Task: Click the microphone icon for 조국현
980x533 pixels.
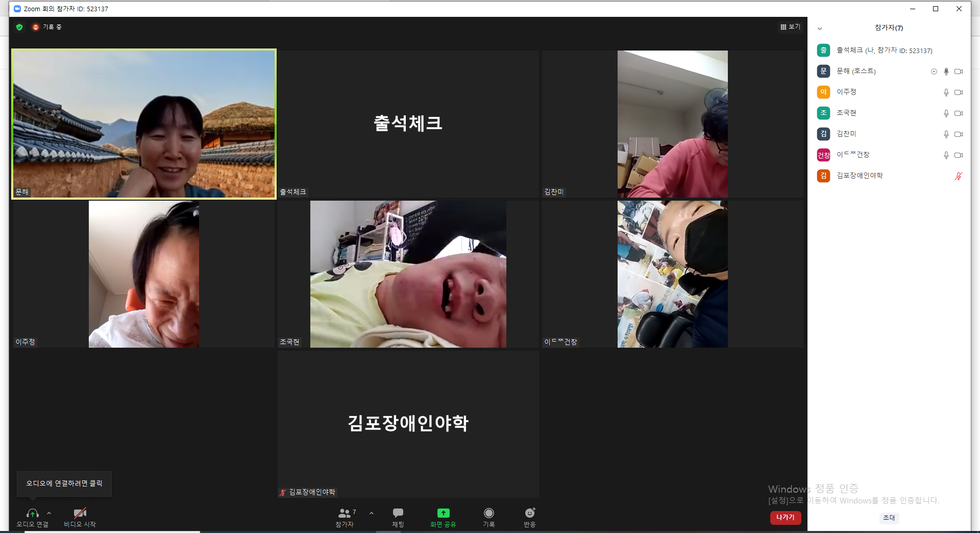Action: click(946, 113)
